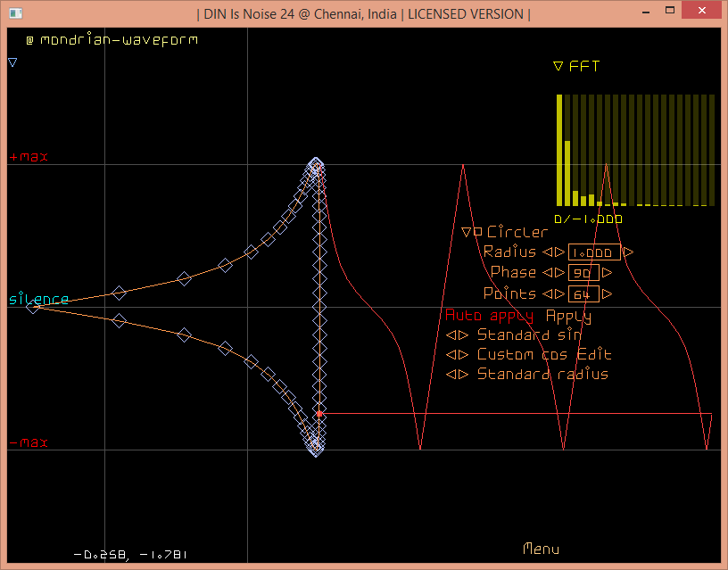Click the small square beside Circler

pos(478,232)
